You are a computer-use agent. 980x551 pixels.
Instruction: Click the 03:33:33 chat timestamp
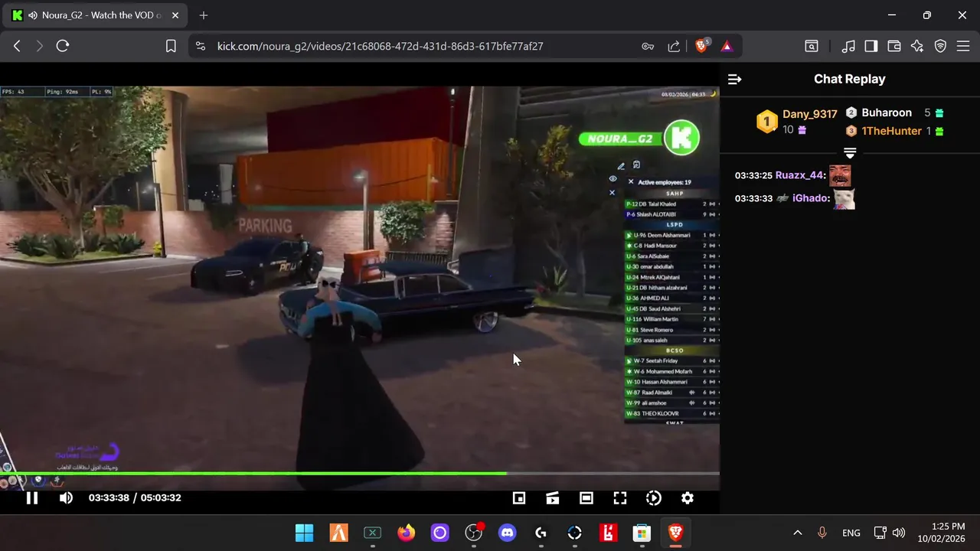(x=753, y=198)
